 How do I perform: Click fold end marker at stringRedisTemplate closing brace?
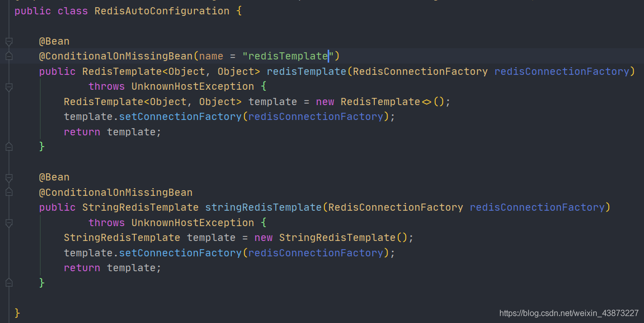pyautogui.click(x=9, y=282)
